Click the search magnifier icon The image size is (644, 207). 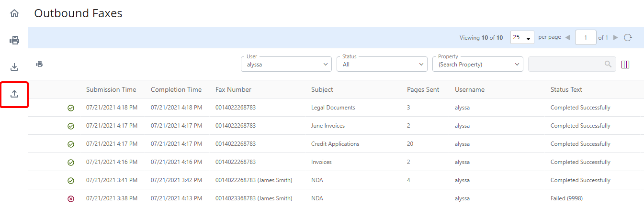point(608,64)
